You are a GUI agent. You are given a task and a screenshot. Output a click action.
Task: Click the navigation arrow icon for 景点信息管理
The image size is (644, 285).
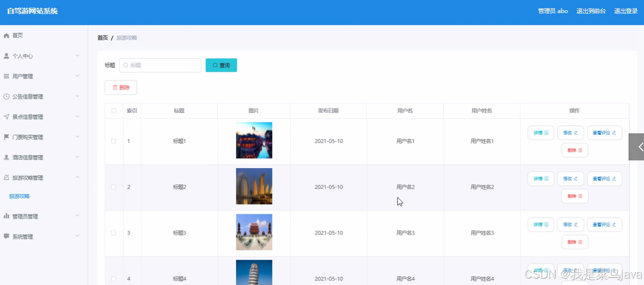pos(7,117)
